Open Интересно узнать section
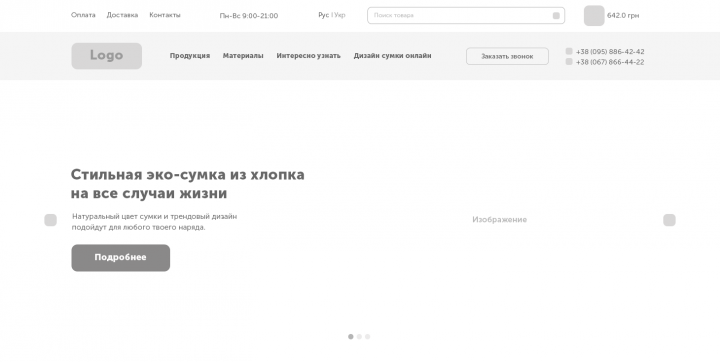Image resolution: width=720 pixels, height=362 pixels. coord(309,56)
